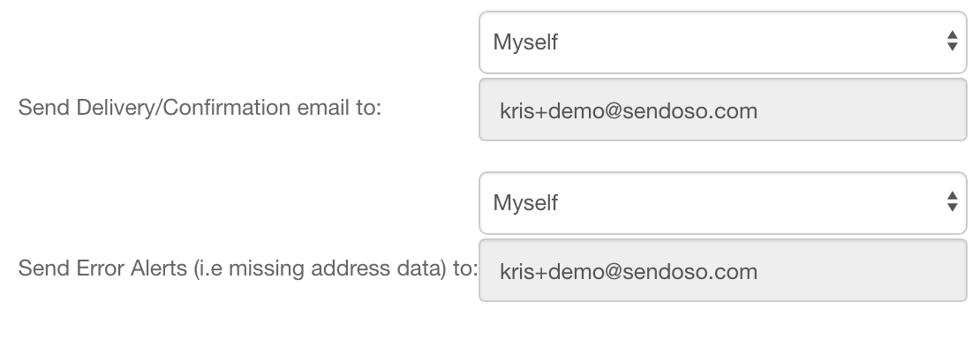This screenshot has height=355, width=980.
Task: Change the error alert recipient from Myself
Action: pyautogui.click(x=722, y=202)
